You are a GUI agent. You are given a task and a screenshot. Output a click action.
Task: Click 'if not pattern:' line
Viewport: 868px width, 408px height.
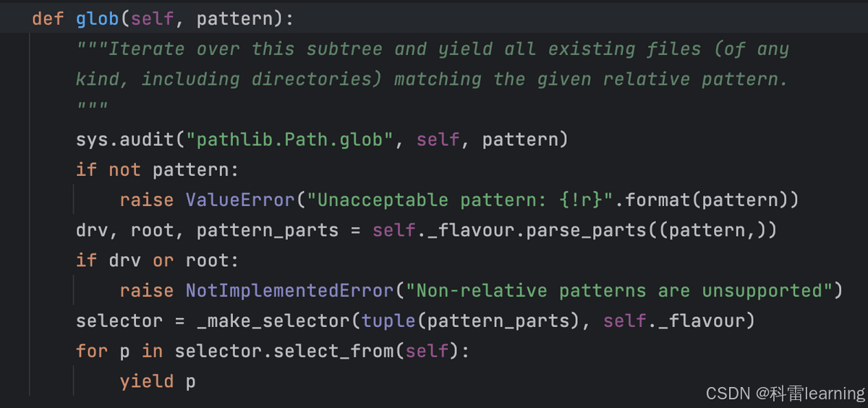point(158,170)
